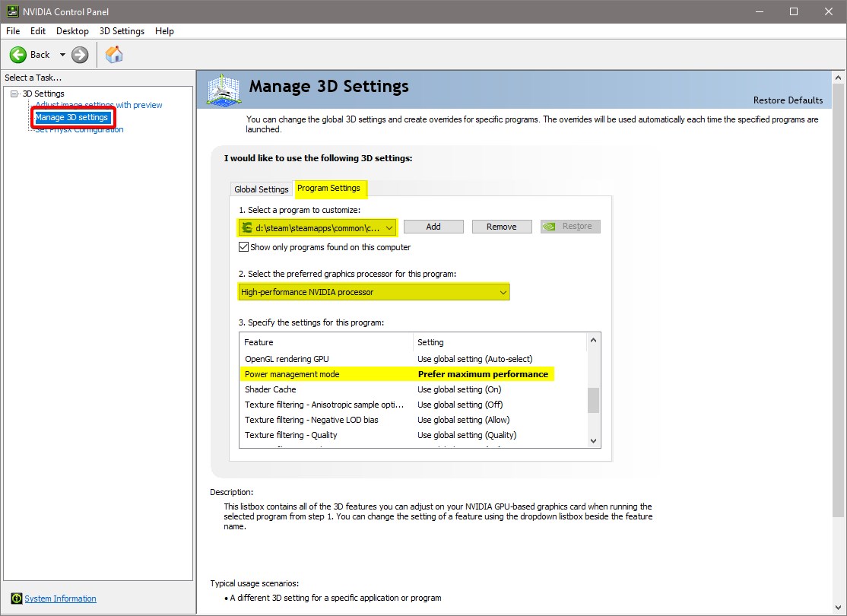Maximize the NVIDIA Control Panel window
This screenshot has height=616, width=847.
coord(794,11)
